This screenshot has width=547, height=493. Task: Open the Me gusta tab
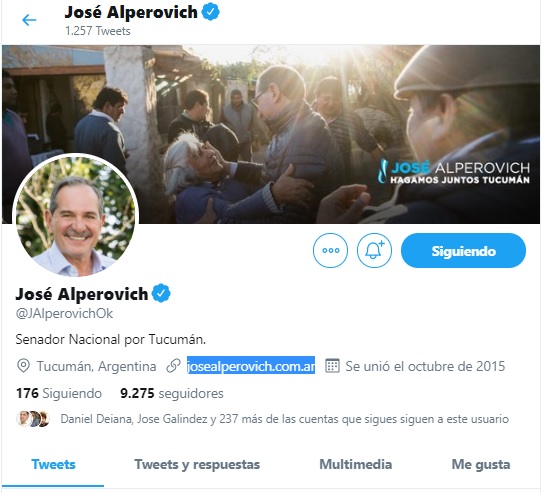481,464
